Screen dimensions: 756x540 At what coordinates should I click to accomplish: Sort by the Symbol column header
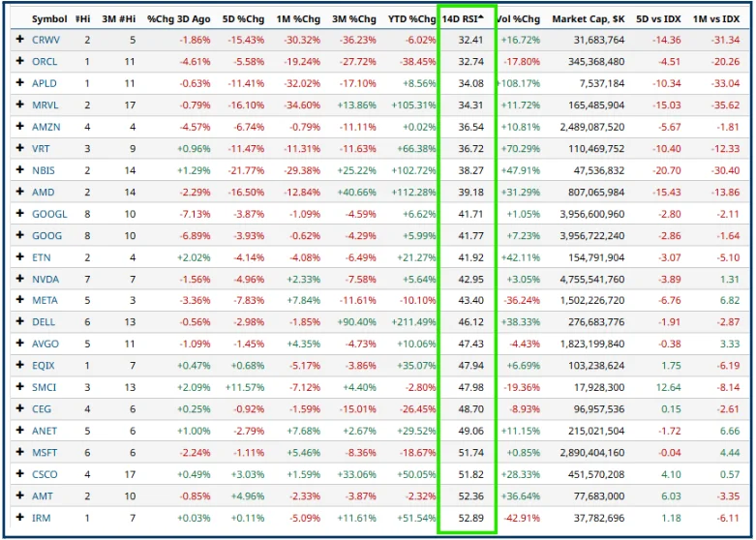49,19
